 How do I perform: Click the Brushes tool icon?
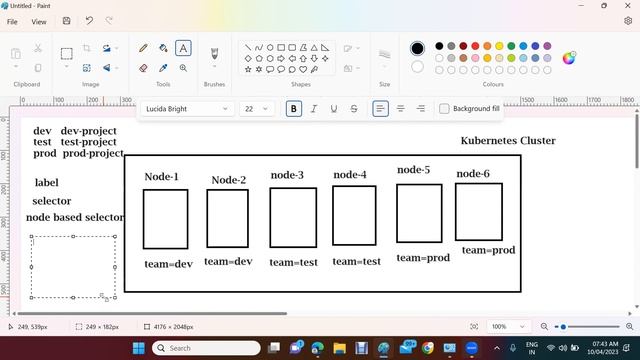pyautogui.click(x=214, y=53)
